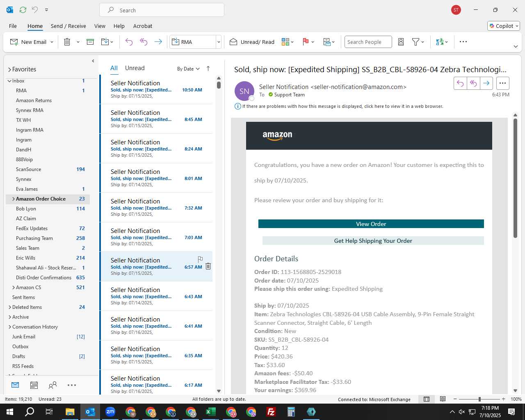The image size is (525, 420).
Task: Switch to Calendar view in navigation bar
Action: (x=34, y=385)
